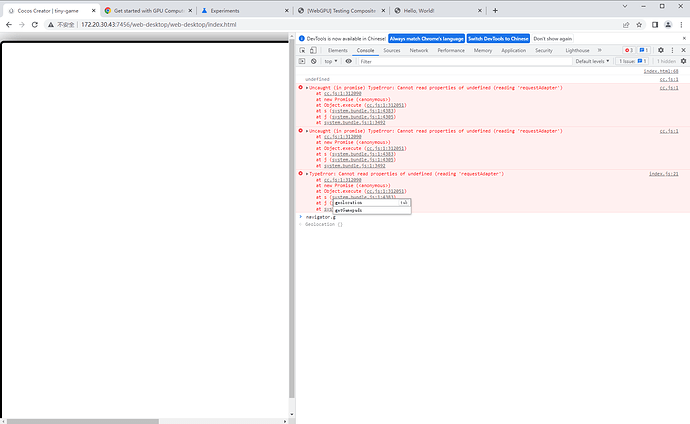Close the Hello, World! tab

(480, 11)
